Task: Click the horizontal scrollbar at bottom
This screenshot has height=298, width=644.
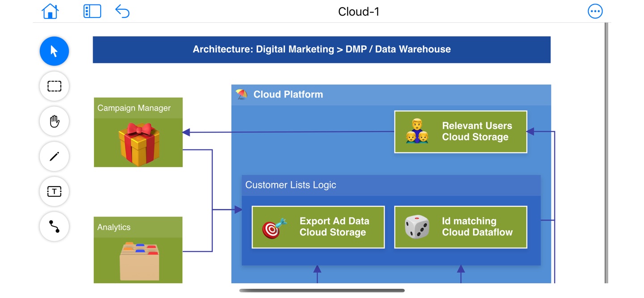Action: coord(322,290)
